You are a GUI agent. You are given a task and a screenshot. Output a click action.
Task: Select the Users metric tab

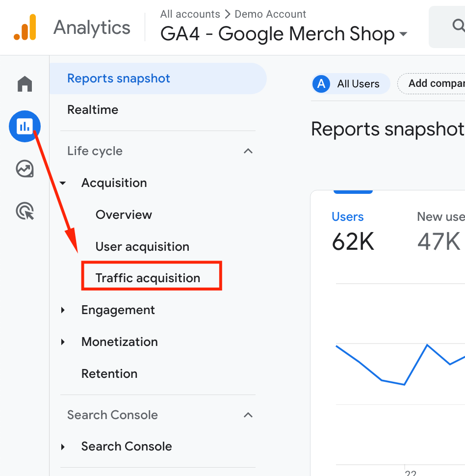tap(348, 217)
